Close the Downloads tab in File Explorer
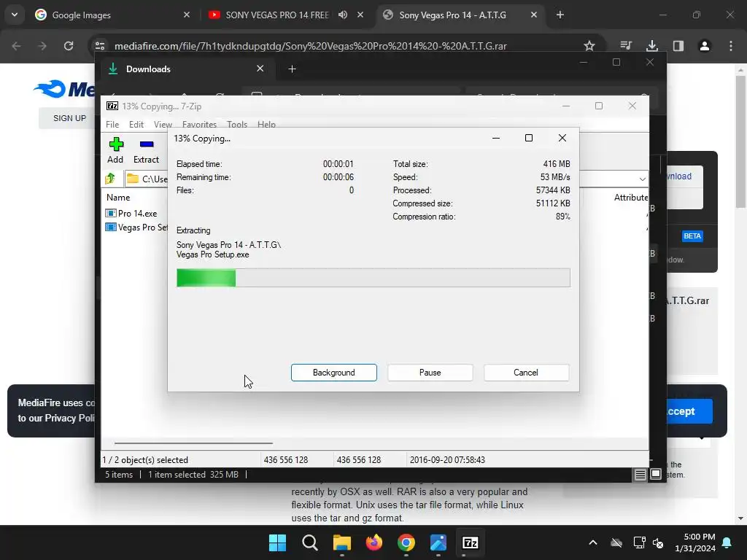 pyautogui.click(x=260, y=69)
